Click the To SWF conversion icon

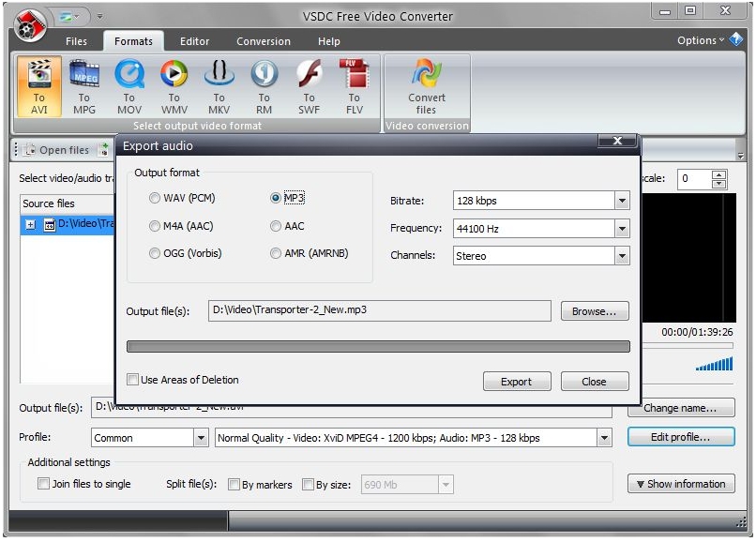(309, 87)
